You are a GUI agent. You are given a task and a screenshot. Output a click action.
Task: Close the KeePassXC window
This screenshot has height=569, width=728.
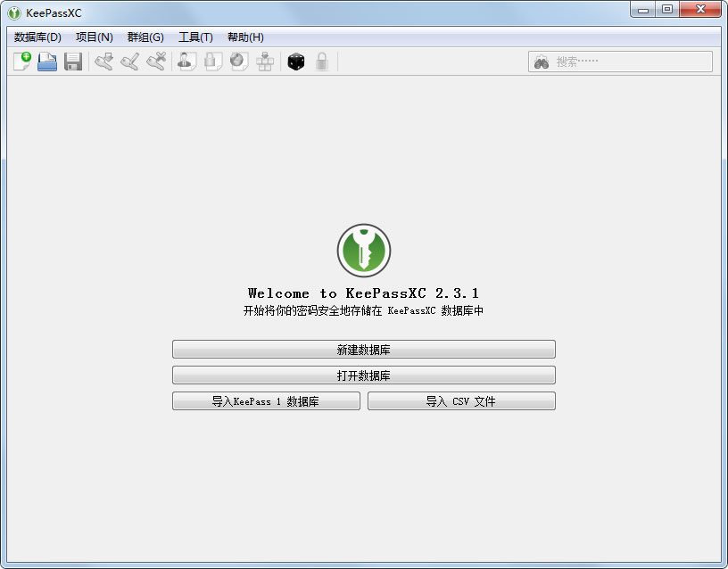click(700, 9)
